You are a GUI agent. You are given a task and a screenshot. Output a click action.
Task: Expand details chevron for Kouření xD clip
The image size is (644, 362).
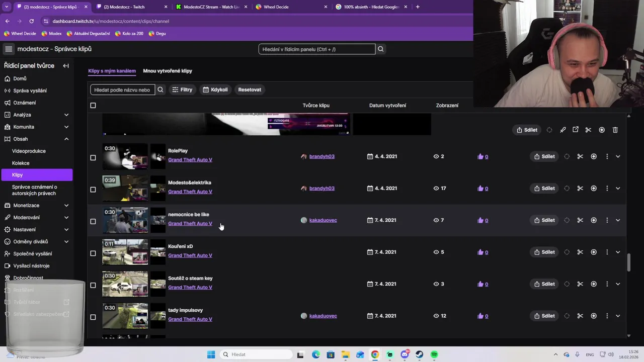coord(618,252)
